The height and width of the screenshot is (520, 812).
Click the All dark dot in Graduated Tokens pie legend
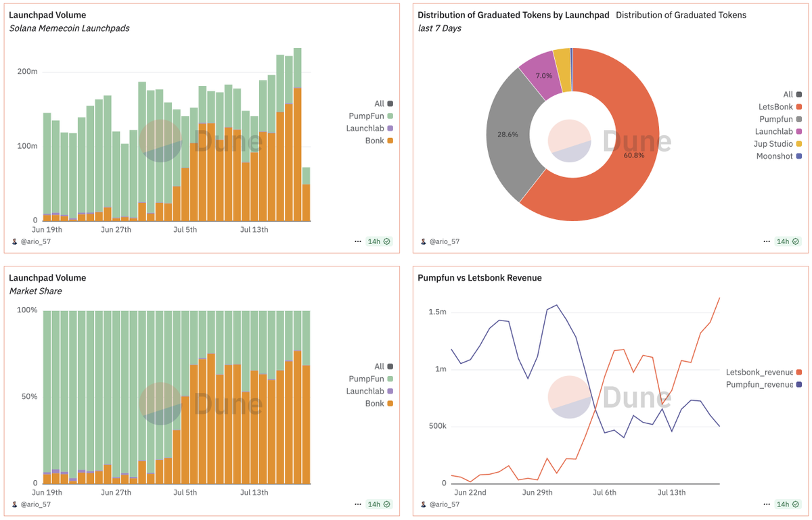tap(799, 95)
